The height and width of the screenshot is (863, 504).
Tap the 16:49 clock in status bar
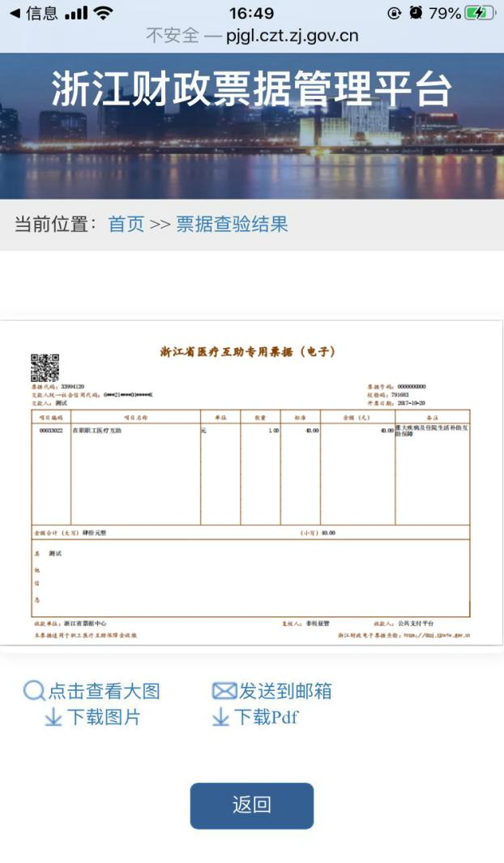[x=252, y=13]
